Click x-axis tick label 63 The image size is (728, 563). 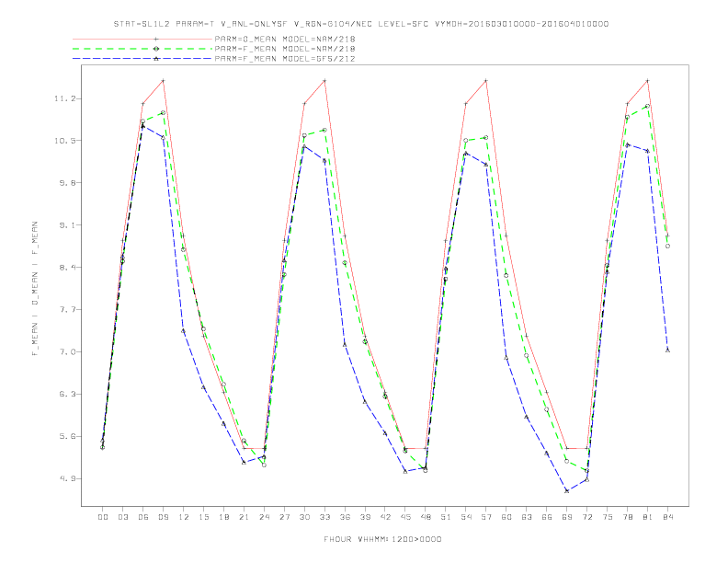[527, 517]
